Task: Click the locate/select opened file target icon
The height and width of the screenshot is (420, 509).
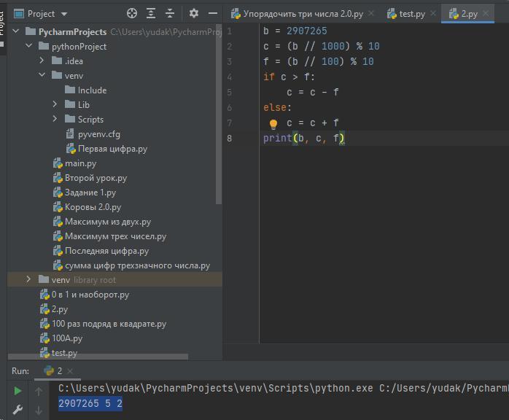Action: tap(132, 13)
